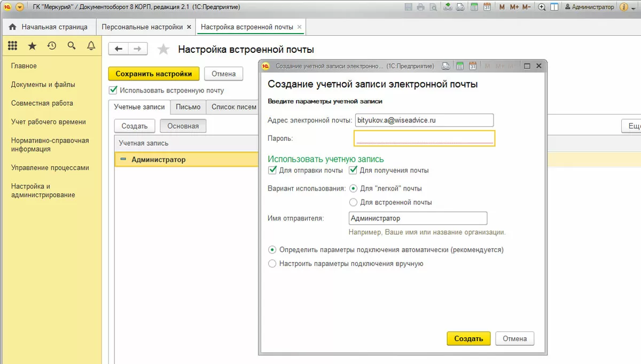Go back with the left arrow button
This screenshot has width=641, height=364.
(119, 49)
